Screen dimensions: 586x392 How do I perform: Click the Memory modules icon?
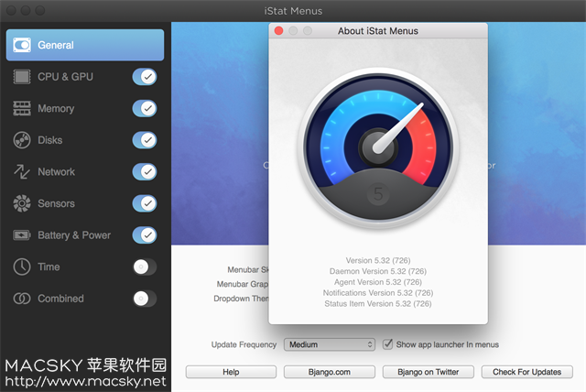tap(22, 108)
